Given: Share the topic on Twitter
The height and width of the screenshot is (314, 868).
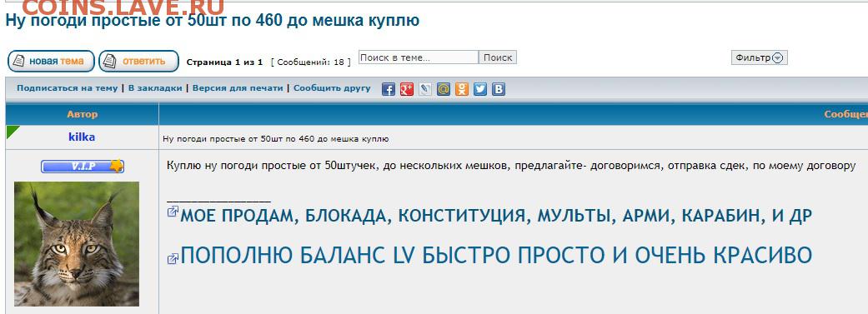Looking at the screenshot, I should tap(480, 89).
